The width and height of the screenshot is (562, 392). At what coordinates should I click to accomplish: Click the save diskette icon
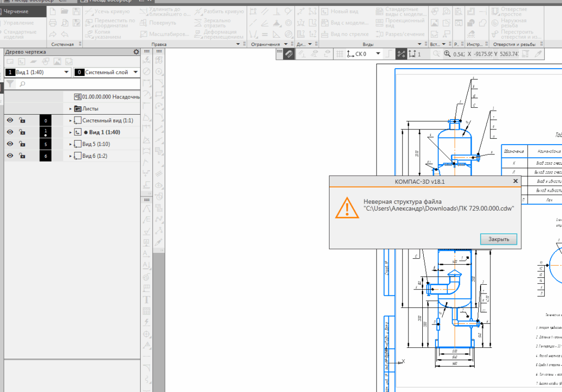coord(77,11)
